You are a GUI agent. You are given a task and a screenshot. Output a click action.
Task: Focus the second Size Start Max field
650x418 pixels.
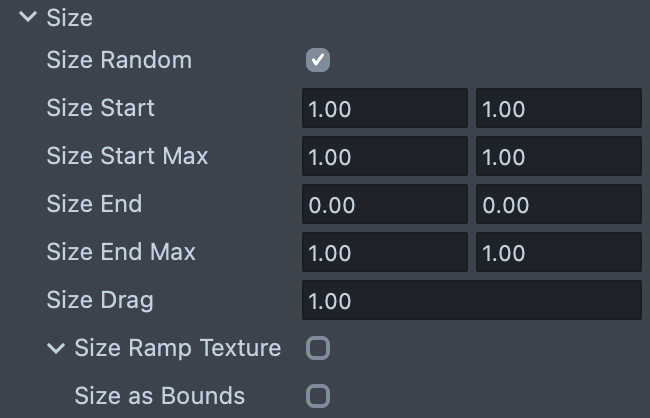(558, 156)
